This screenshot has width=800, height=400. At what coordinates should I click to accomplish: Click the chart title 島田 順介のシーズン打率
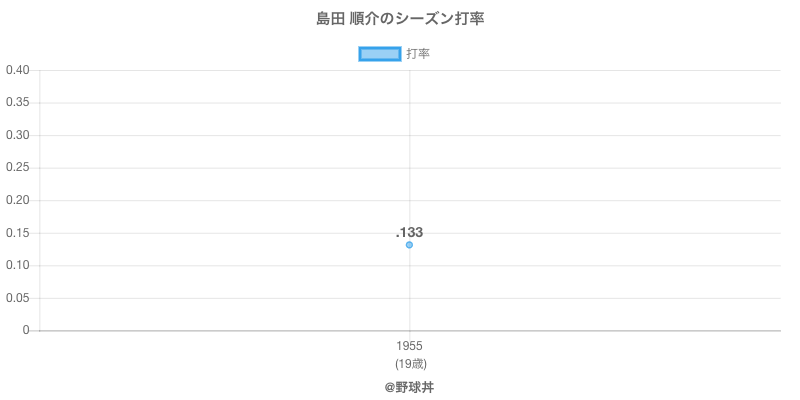point(399,19)
